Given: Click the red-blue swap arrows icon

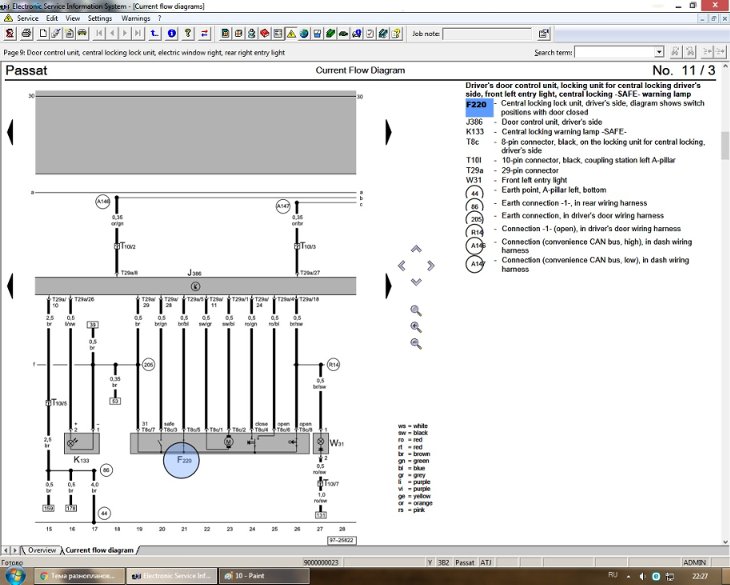Looking at the screenshot, I should 204,34.
